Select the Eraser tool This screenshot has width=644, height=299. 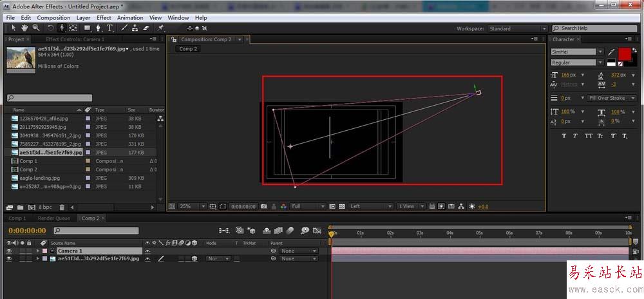pyautogui.click(x=147, y=28)
